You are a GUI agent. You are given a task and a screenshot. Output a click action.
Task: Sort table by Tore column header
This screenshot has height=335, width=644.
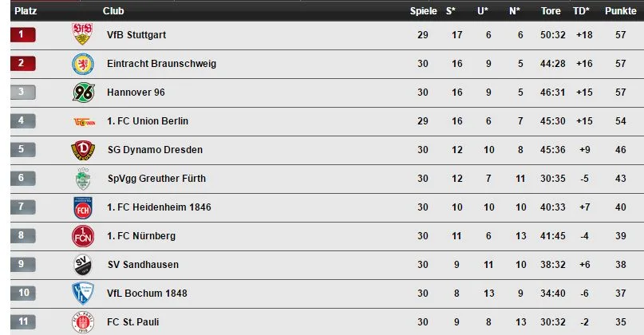[x=551, y=11]
